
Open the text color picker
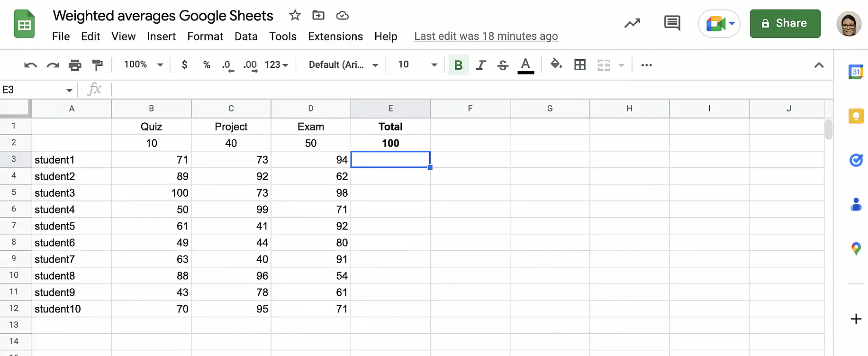pyautogui.click(x=525, y=65)
